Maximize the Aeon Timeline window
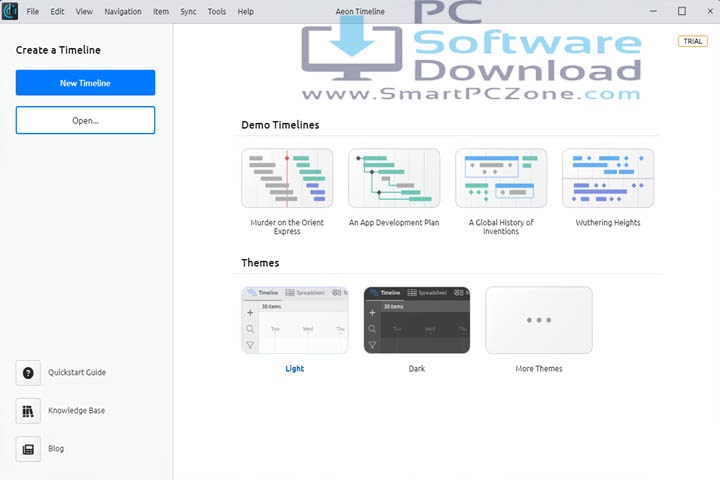Screen dimensions: 720x480 [x=682, y=11]
